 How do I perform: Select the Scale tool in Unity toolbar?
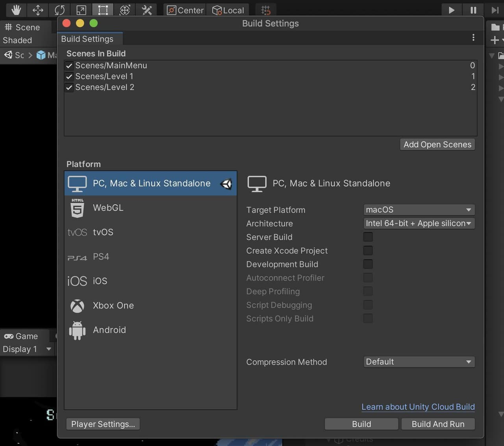tap(81, 10)
